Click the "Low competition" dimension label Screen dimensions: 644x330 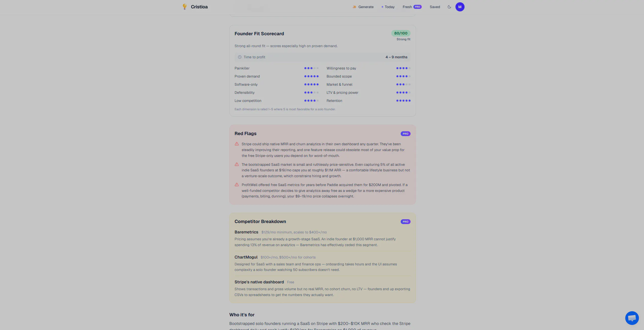click(248, 101)
